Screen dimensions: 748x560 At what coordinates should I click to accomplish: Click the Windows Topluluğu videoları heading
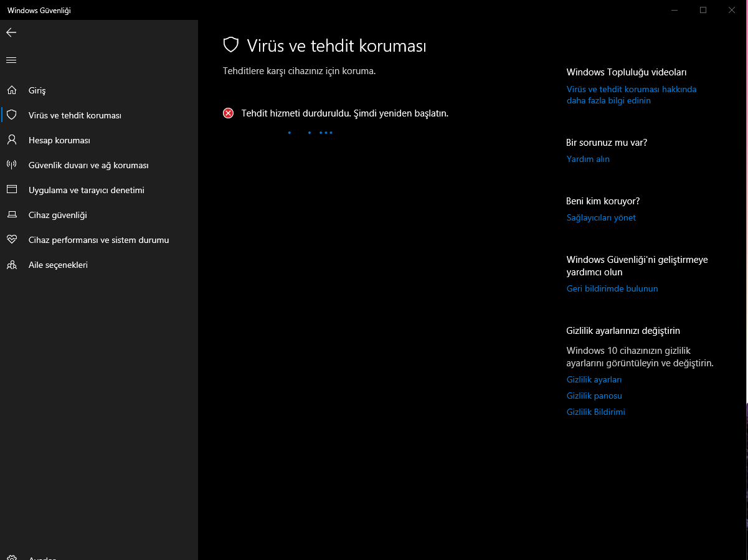click(627, 72)
